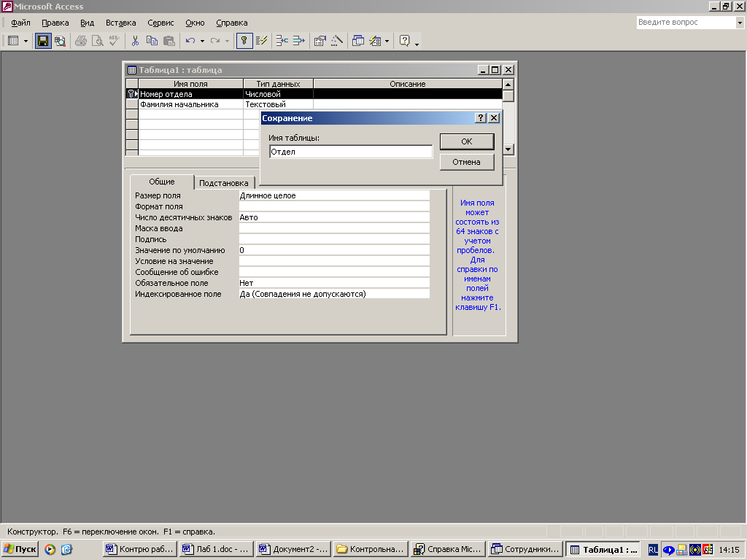Click the Undo arrow icon
Screen dimensions: 747x560
click(x=190, y=41)
